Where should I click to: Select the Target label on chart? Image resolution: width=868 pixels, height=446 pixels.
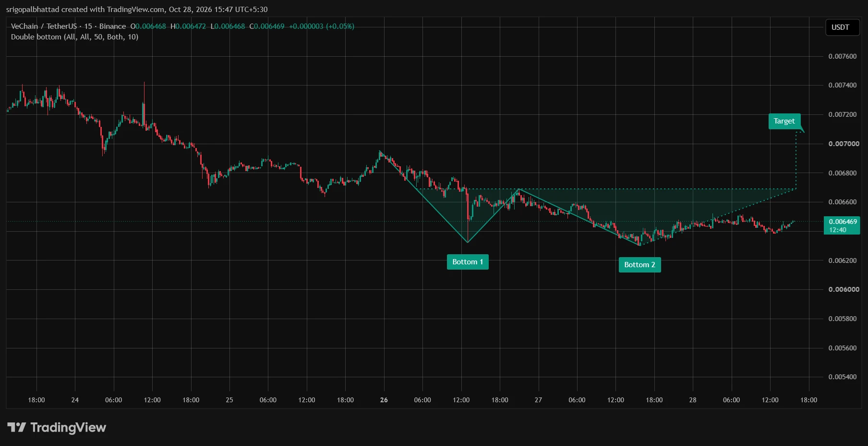click(x=784, y=121)
